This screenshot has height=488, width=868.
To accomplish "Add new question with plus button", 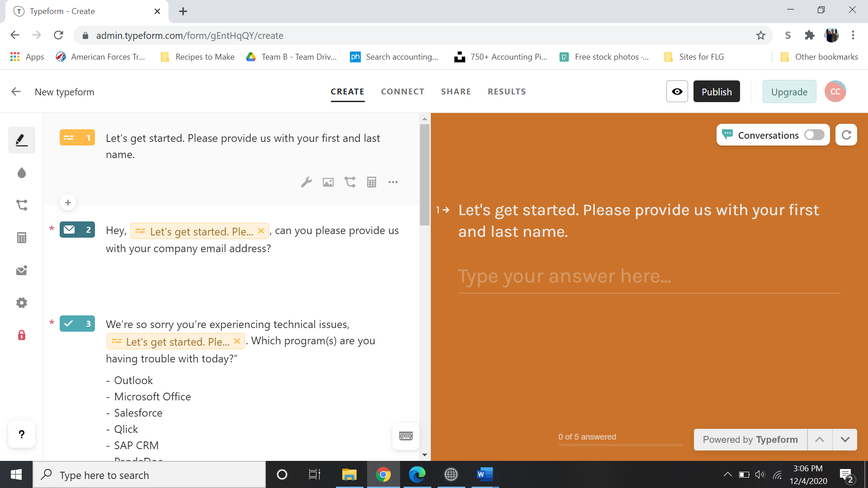I will 68,202.
